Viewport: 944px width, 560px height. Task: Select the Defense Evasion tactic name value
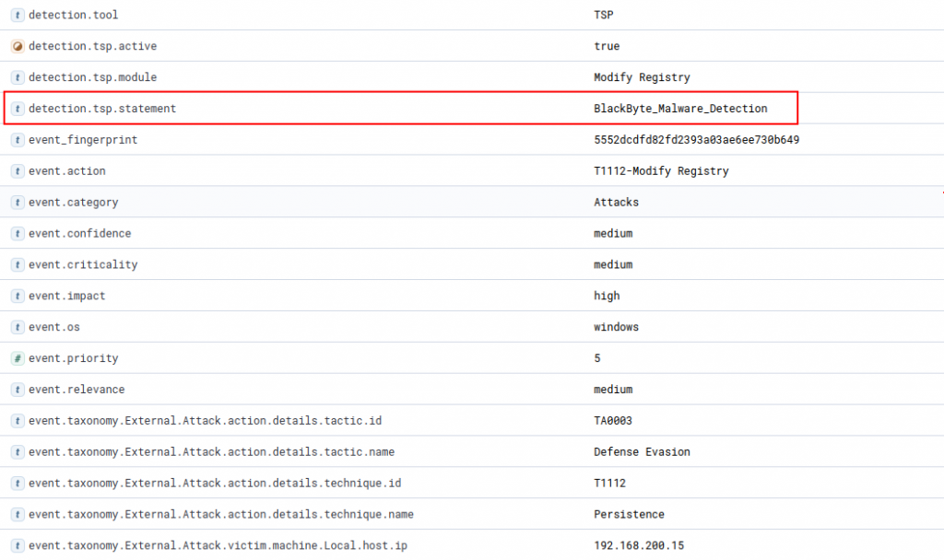(x=642, y=452)
